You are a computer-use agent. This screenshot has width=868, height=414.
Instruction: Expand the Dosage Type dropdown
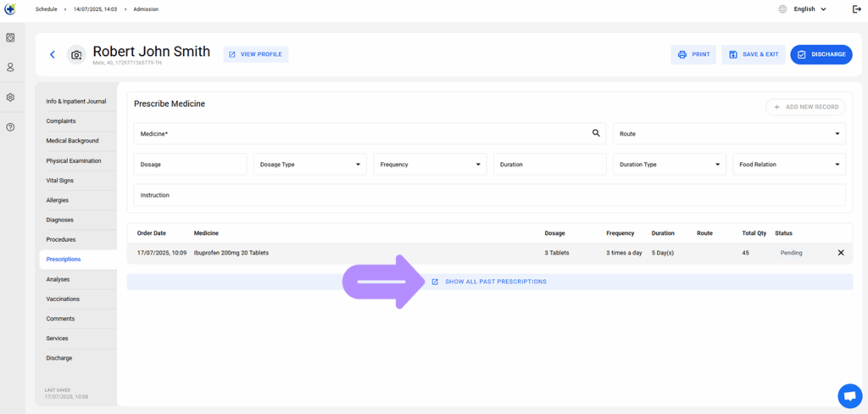310,165
